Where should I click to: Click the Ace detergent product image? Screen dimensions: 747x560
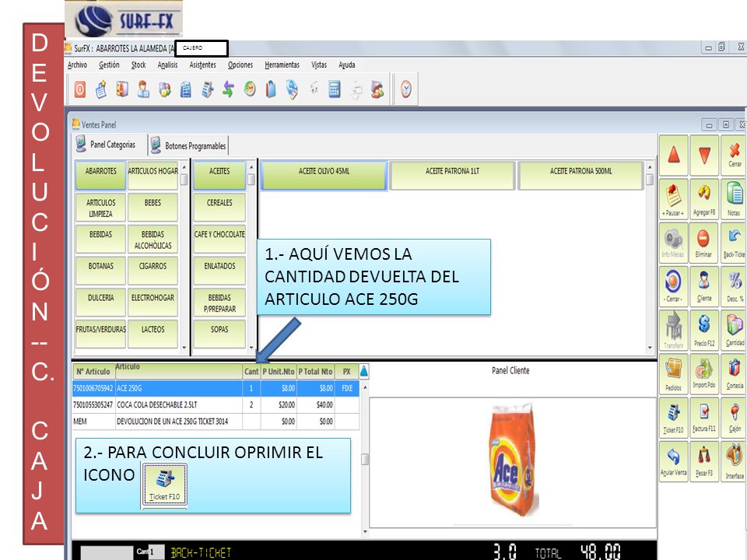[x=514, y=460]
